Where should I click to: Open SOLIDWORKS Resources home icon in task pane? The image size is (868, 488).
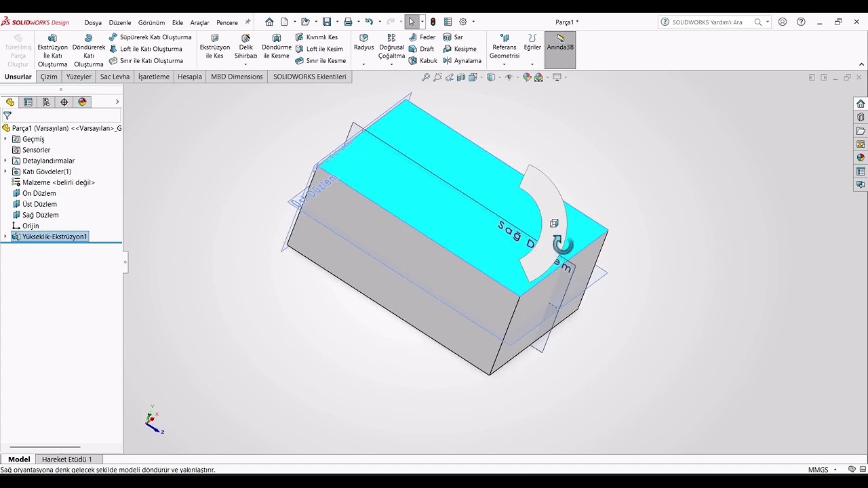pyautogui.click(x=861, y=104)
